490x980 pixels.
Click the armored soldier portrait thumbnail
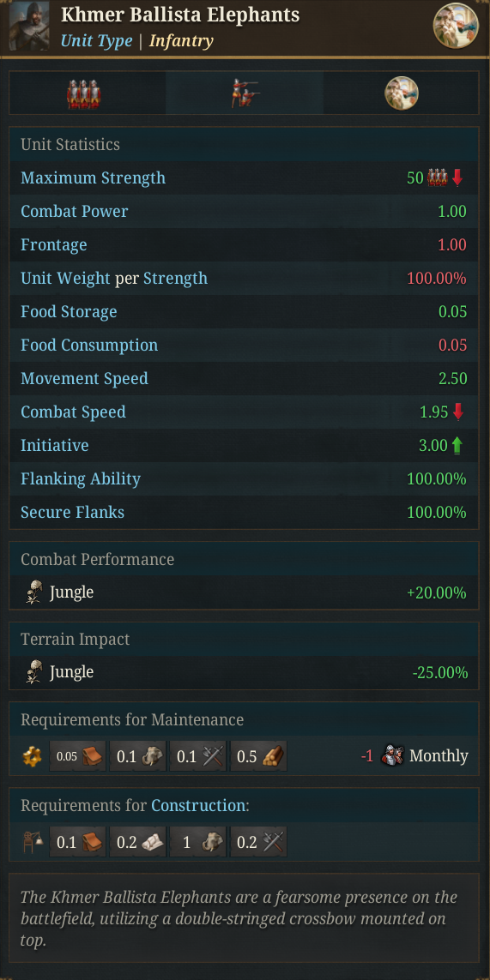[x=29, y=26]
